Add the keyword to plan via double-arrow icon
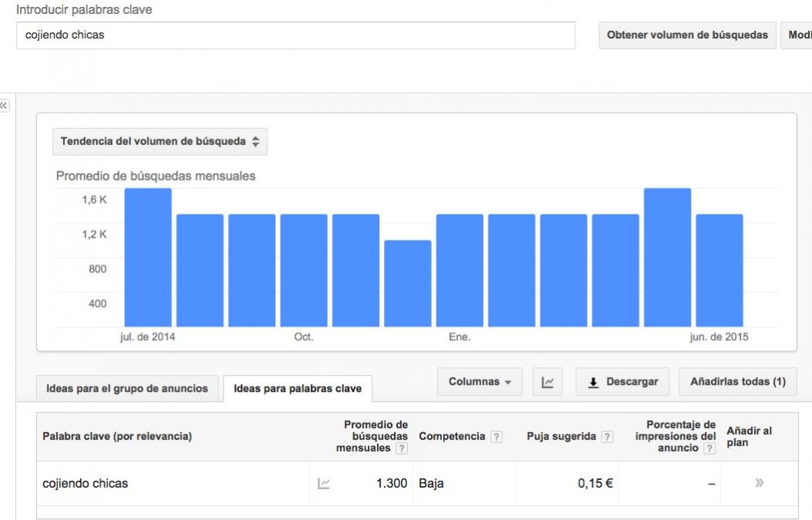The image size is (812, 520). pyautogui.click(x=758, y=483)
